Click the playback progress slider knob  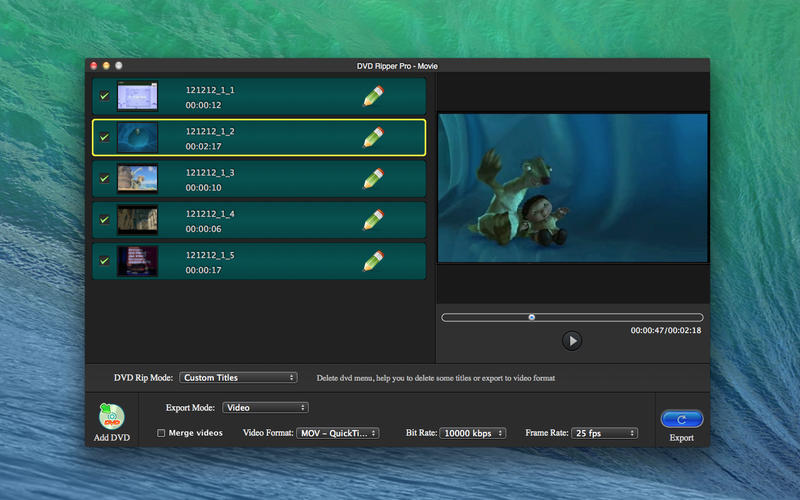click(531, 317)
